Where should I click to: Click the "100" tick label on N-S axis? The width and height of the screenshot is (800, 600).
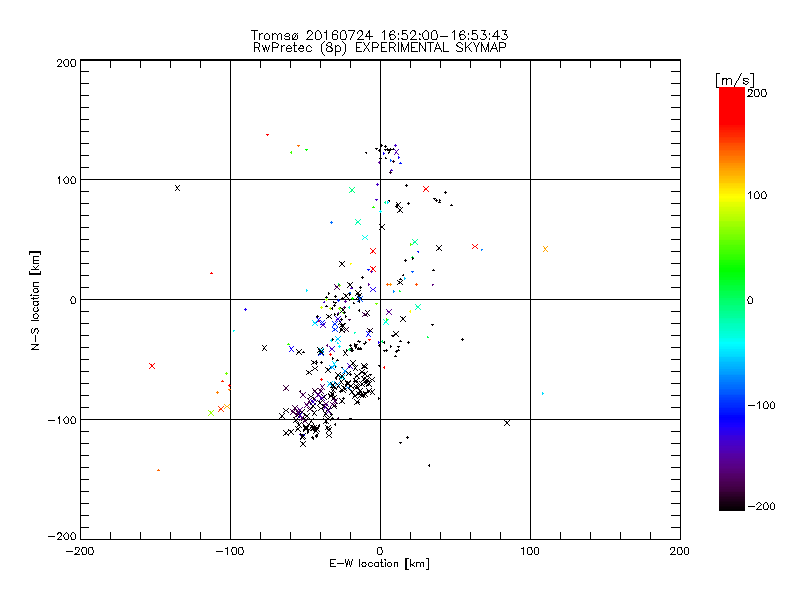click(x=66, y=180)
